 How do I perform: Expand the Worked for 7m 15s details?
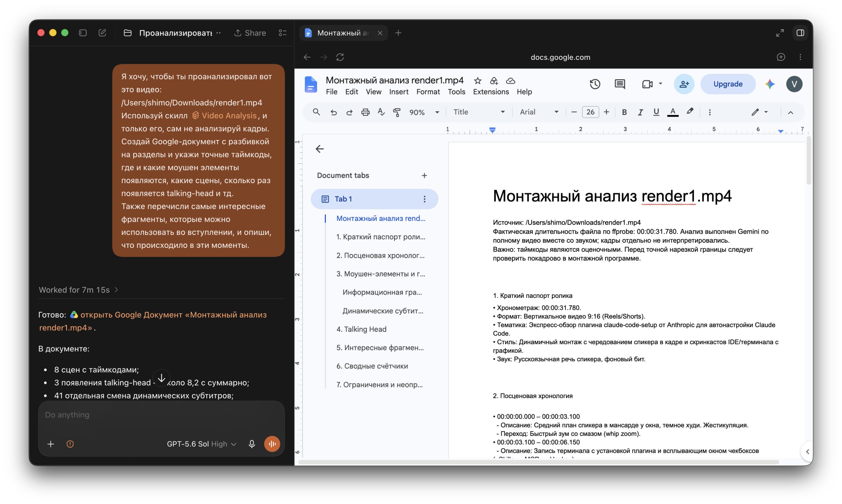[79, 290]
